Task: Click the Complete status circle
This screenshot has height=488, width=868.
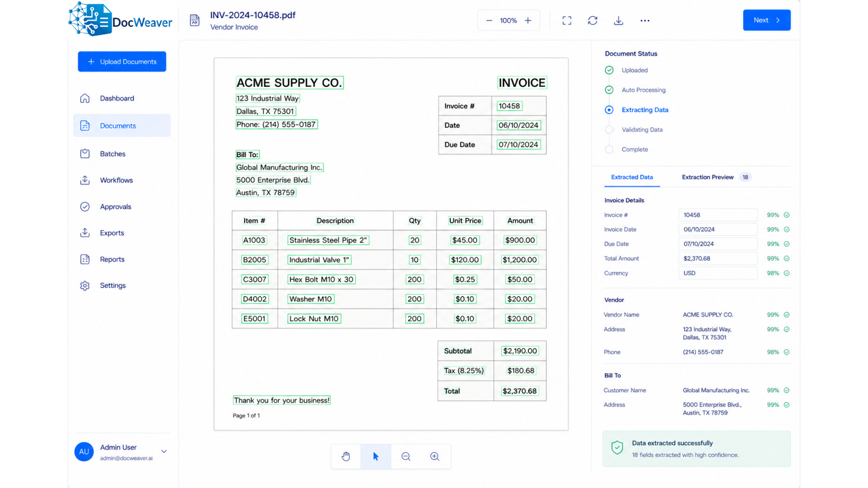Action: click(x=609, y=149)
